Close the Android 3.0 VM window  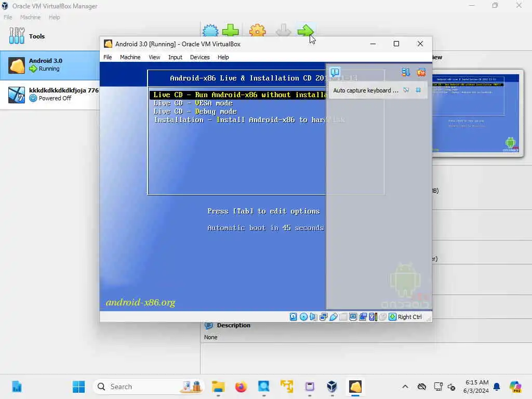(420, 44)
